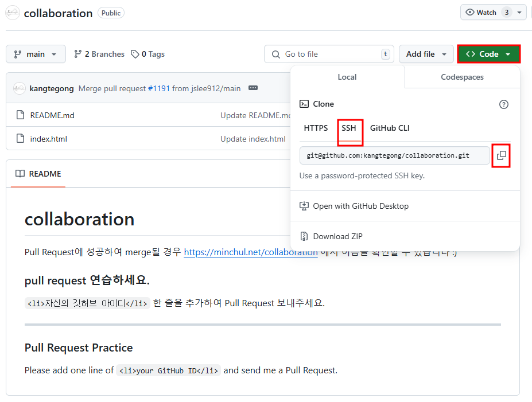Open the main branch selector dropdown

(x=36, y=54)
